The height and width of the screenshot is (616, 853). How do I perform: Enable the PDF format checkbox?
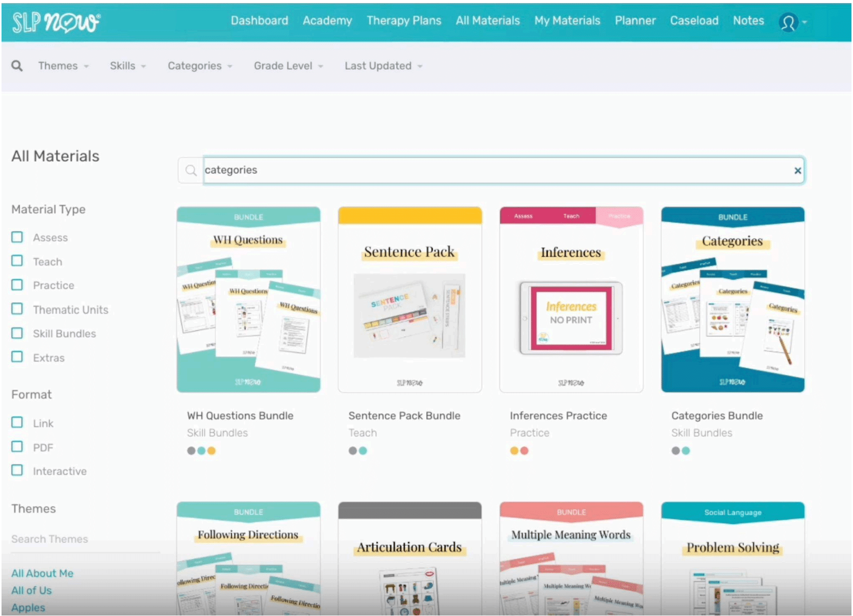[17, 446]
